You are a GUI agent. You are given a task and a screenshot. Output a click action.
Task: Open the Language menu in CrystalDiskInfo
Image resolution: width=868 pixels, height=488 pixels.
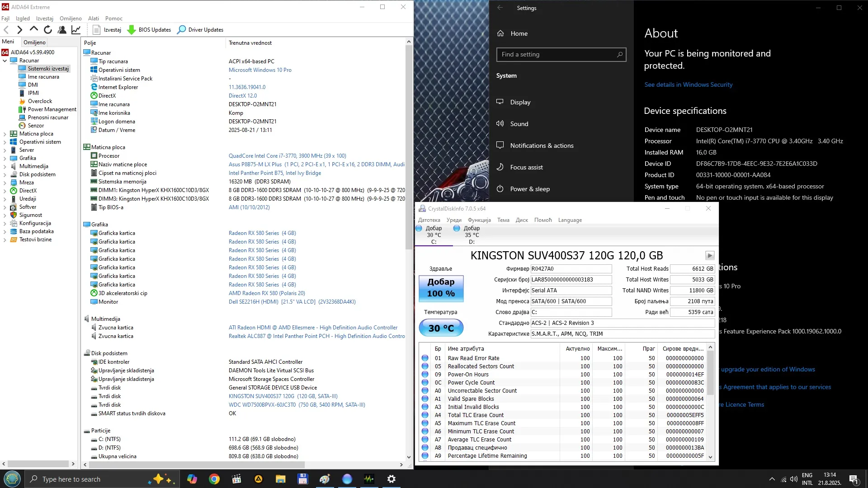point(570,220)
